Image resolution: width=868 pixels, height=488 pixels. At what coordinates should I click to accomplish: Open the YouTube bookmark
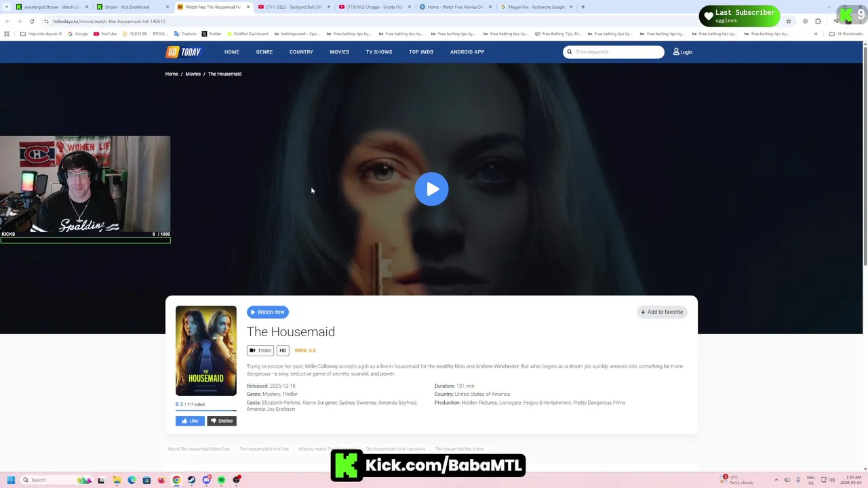pyautogui.click(x=105, y=34)
